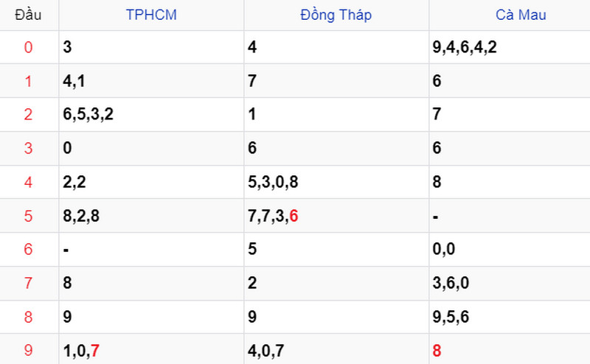
Task: Select the red row label 0
Action: (x=28, y=47)
